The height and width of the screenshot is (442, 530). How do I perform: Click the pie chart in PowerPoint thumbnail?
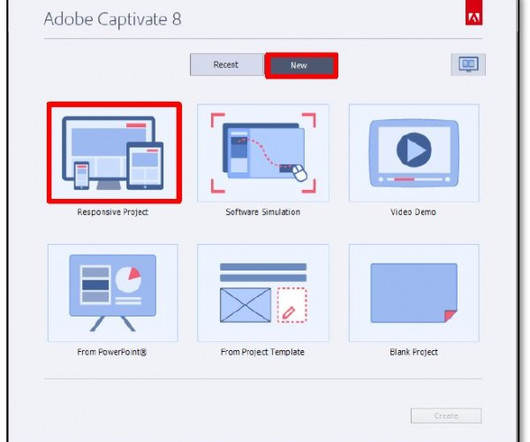pos(128,279)
